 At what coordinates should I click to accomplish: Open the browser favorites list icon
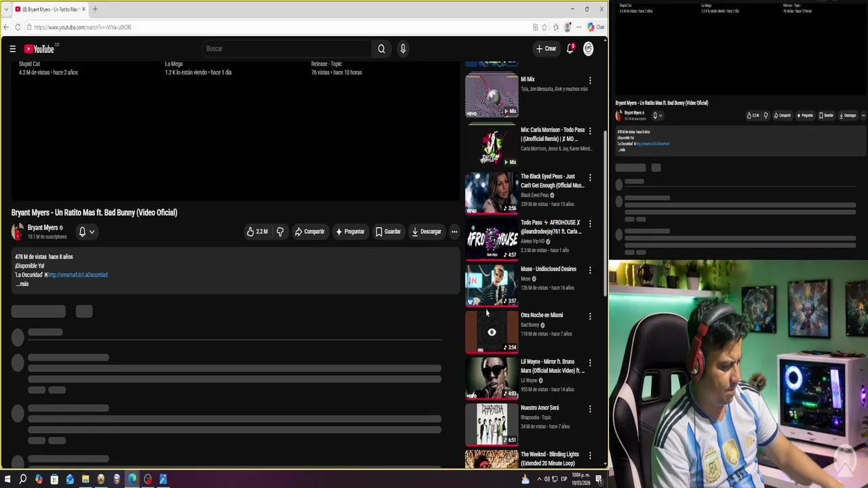(x=556, y=27)
